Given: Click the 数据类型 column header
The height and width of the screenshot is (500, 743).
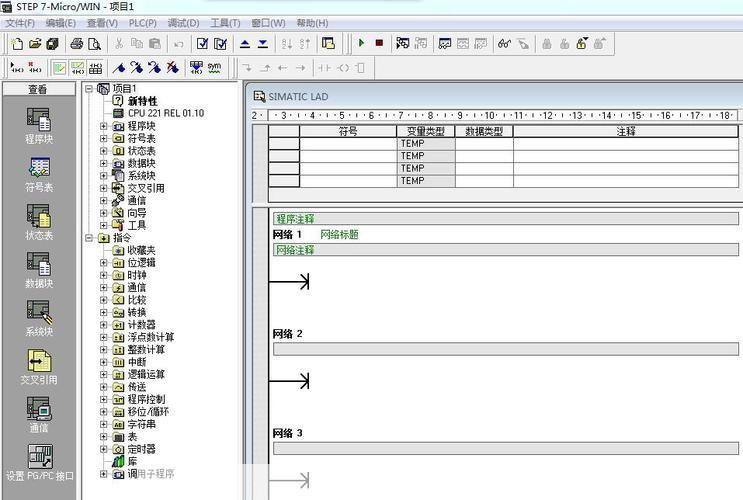Looking at the screenshot, I should 484,131.
